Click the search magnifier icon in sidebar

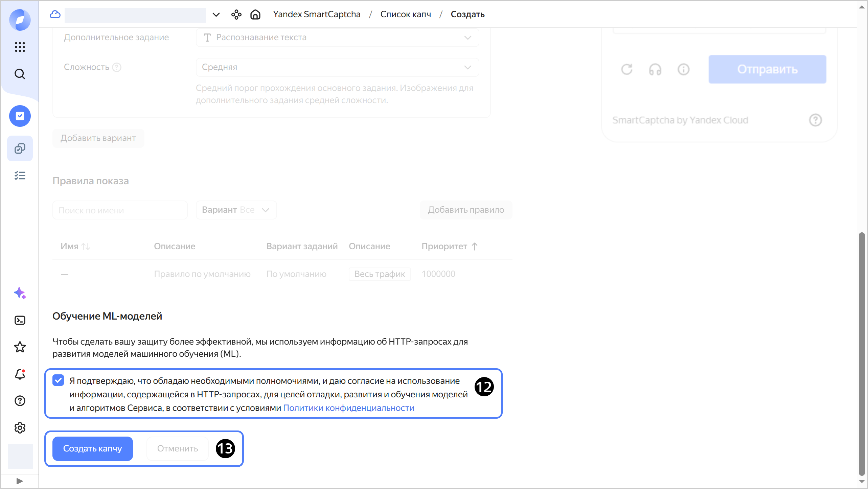20,74
